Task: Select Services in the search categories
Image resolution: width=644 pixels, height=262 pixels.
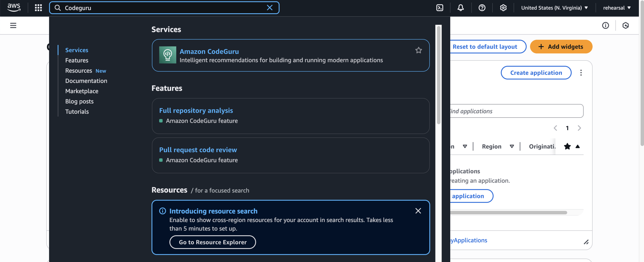Action: coord(77,50)
